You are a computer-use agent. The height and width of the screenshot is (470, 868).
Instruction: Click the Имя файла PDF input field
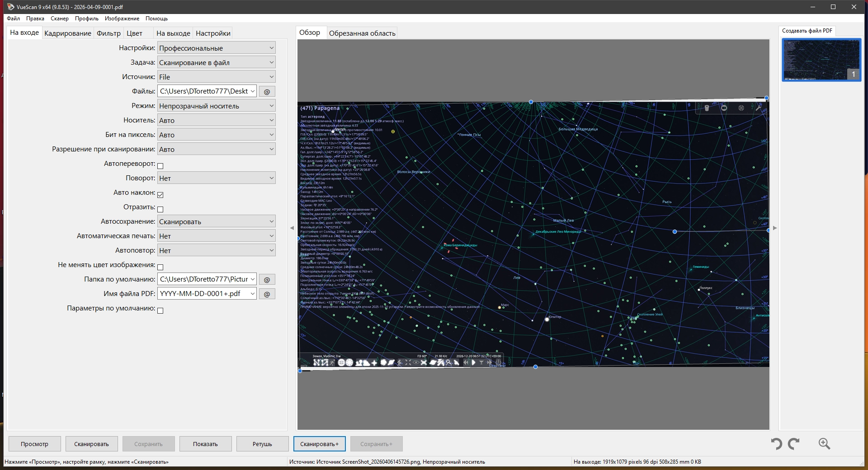[203, 294]
